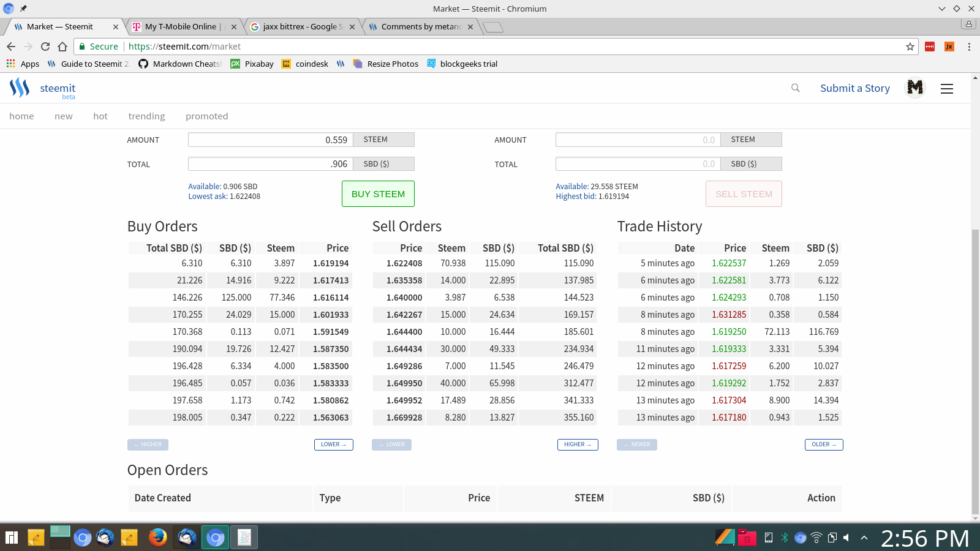Focus the buy TOTAL field with .906
The height and width of the screenshot is (551, 980).
pyautogui.click(x=271, y=164)
